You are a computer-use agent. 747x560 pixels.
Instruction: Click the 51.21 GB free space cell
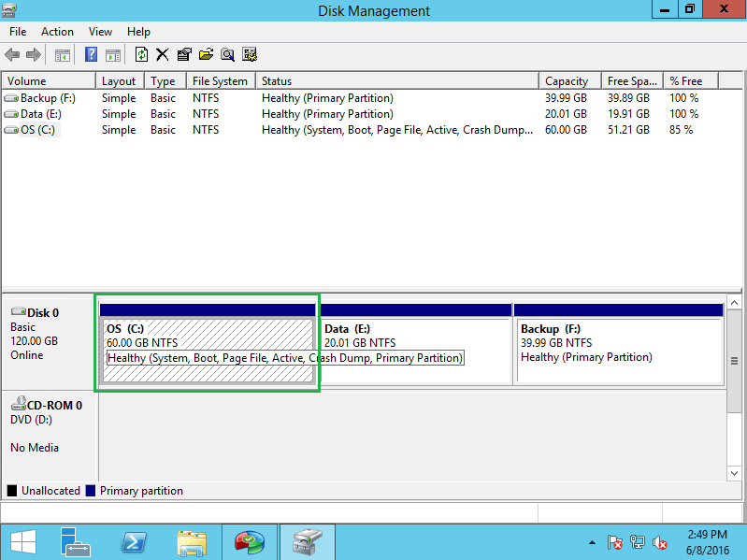click(628, 130)
